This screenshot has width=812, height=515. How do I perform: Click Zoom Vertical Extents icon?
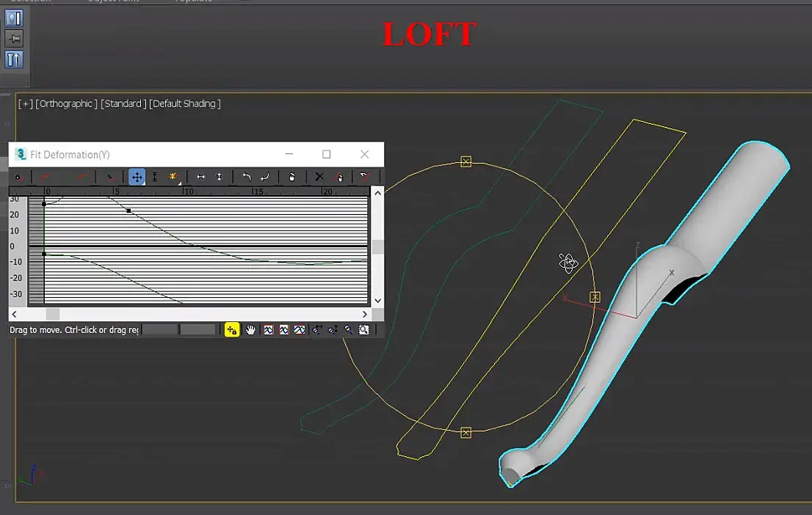(300, 329)
